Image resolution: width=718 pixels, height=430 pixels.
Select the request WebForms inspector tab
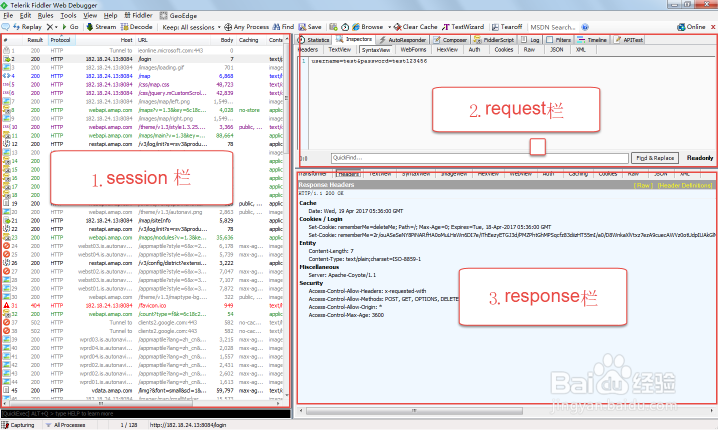click(x=413, y=49)
